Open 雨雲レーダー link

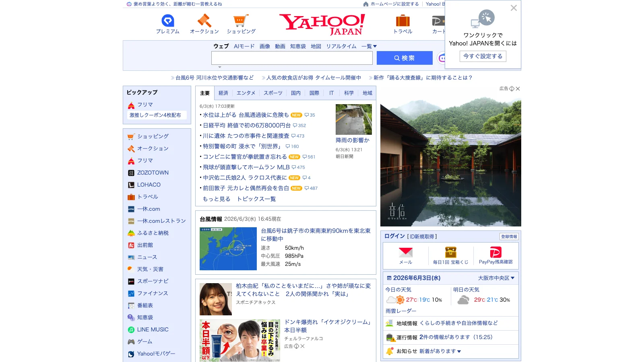click(x=401, y=311)
